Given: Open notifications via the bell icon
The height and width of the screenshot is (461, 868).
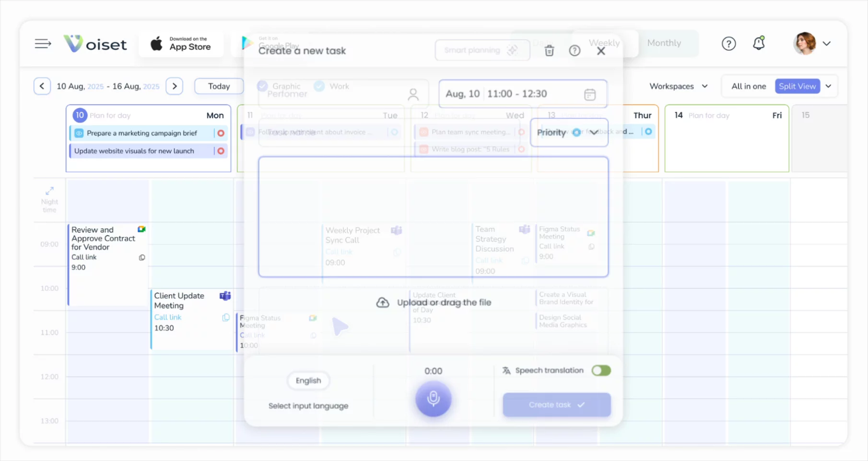Looking at the screenshot, I should 759,43.
